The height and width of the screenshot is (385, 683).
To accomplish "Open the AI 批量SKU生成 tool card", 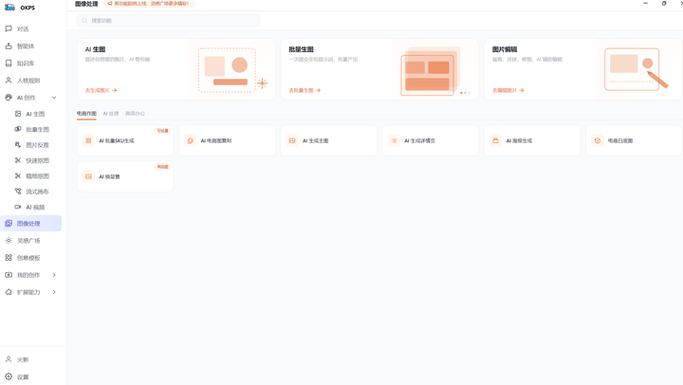I will click(125, 140).
